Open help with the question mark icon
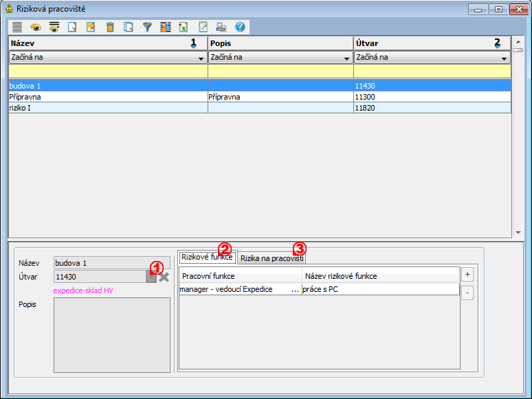The height and width of the screenshot is (399, 532). (240, 27)
